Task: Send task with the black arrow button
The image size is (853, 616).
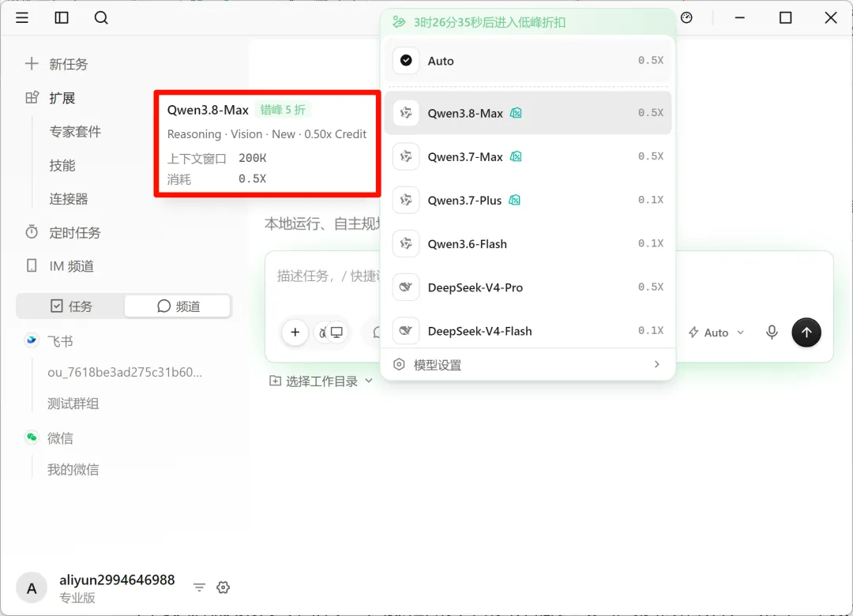Action: pos(806,332)
